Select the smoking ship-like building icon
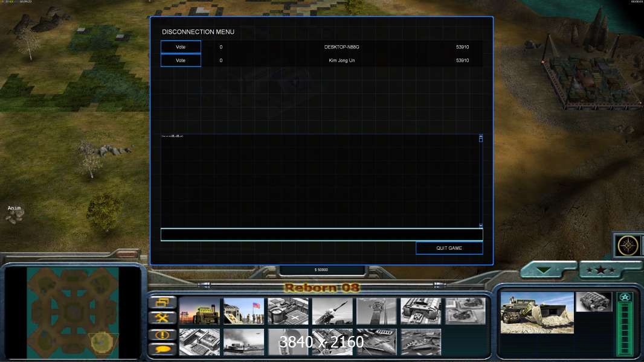 243,341
